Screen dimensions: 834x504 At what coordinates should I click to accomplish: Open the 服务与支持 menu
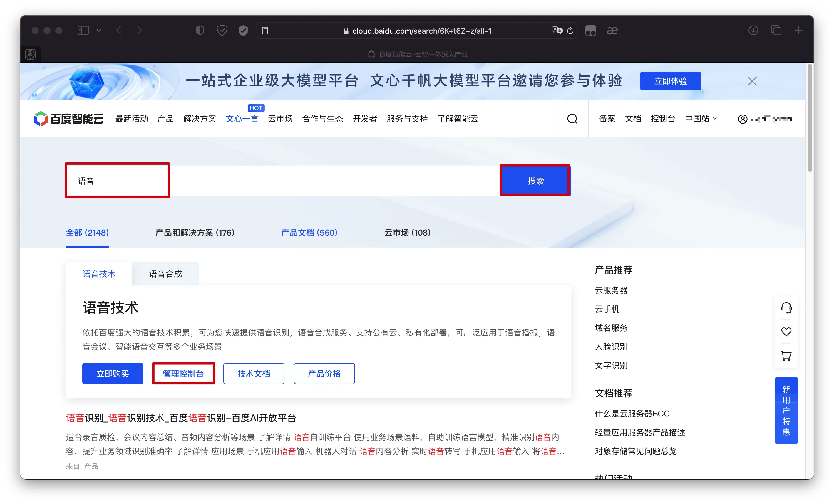[x=407, y=119]
